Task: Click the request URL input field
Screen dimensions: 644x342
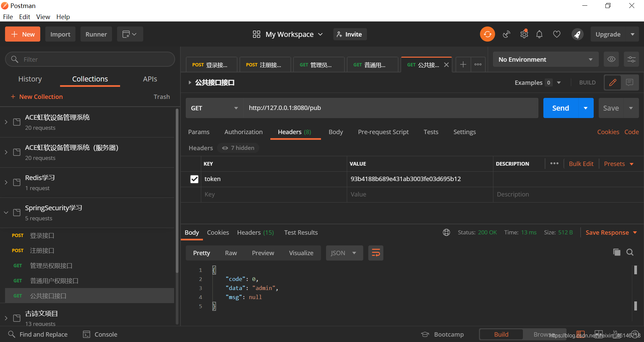Action: click(x=391, y=108)
